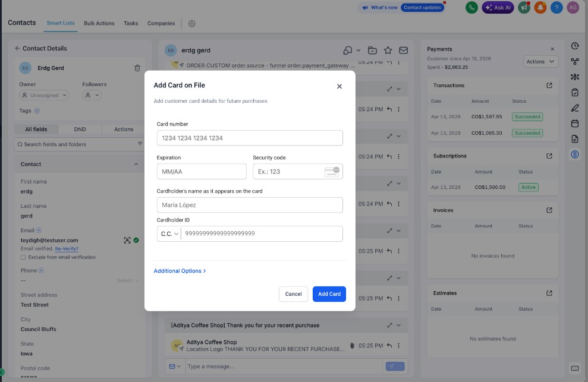Star the erdg gerd conversation
588x382 pixels.
click(388, 50)
